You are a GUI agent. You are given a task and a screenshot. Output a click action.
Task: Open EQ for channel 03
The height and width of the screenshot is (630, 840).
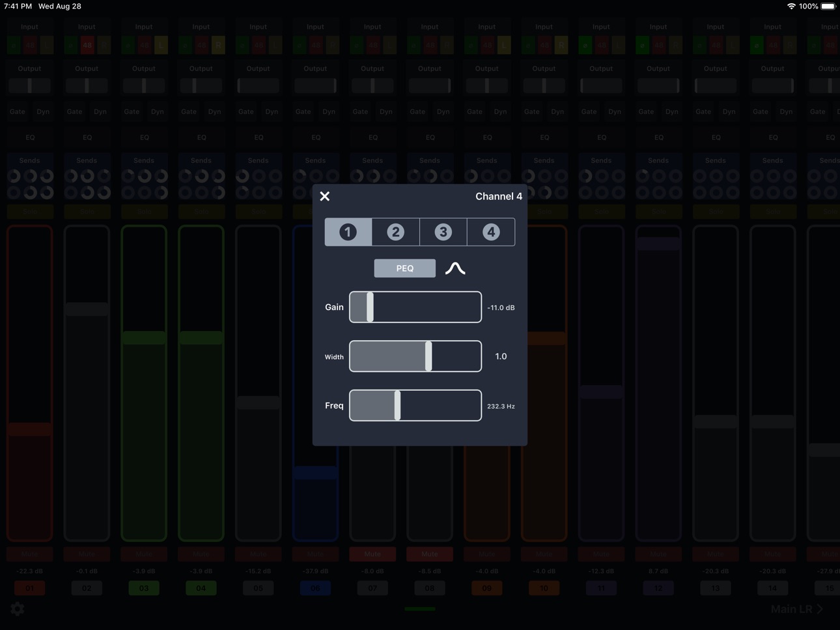[x=145, y=137]
